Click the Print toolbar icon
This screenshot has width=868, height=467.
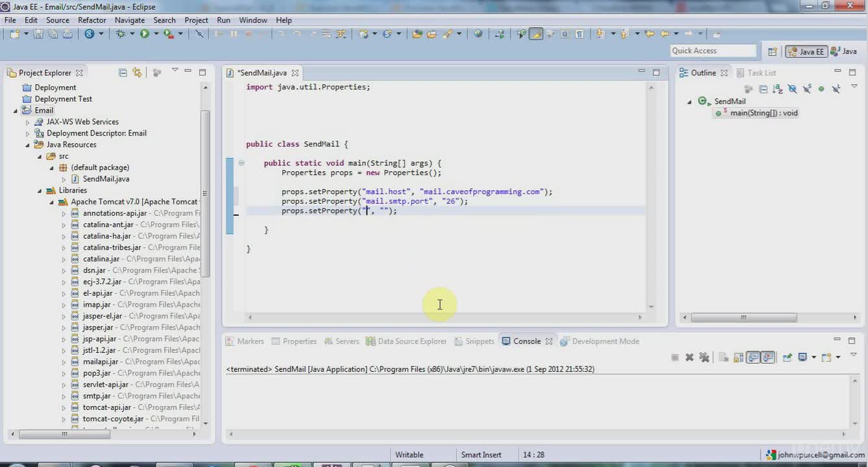(x=67, y=34)
